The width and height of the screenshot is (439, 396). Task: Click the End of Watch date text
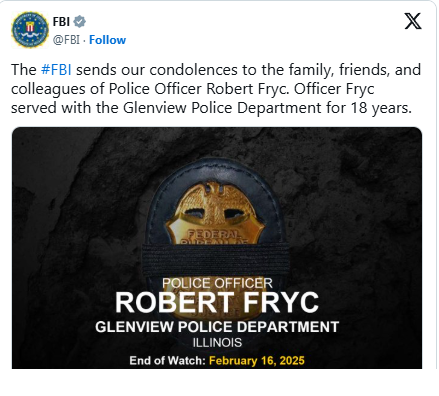[x=257, y=360]
